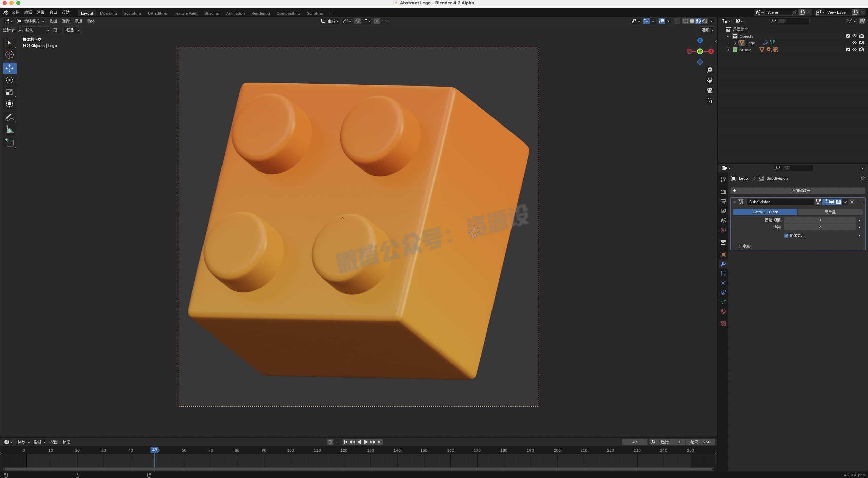The width and height of the screenshot is (868, 478).
Task: Disable Lego object in renders
Action: tap(861, 43)
